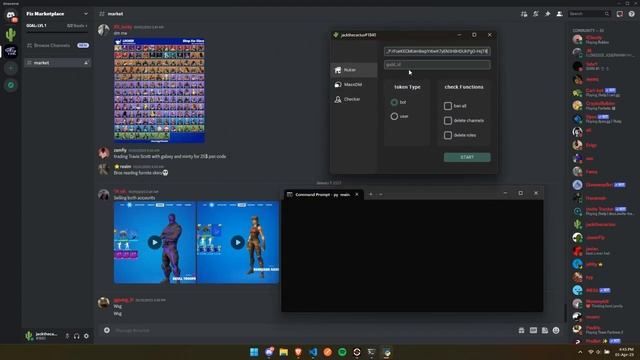Expand the system tray hidden icons chevron
Image resolution: width=640 pixels, height=360 pixels.
click(x=580, y=352)
